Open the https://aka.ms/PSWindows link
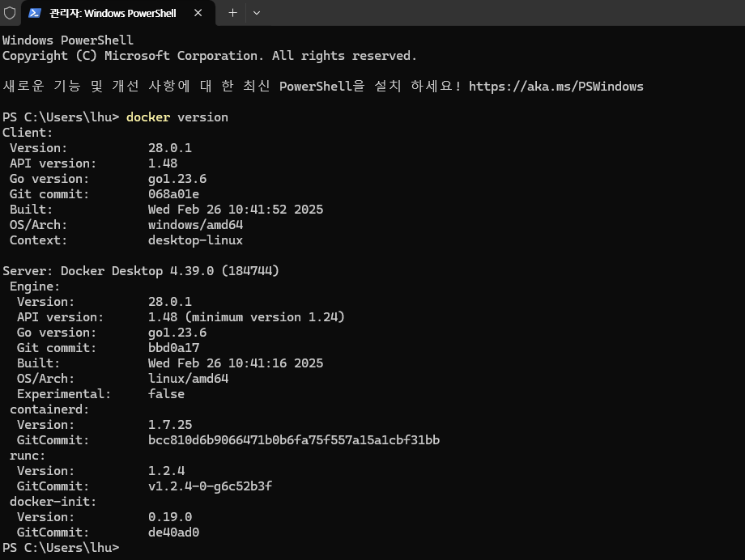 [x=556, y=87]
